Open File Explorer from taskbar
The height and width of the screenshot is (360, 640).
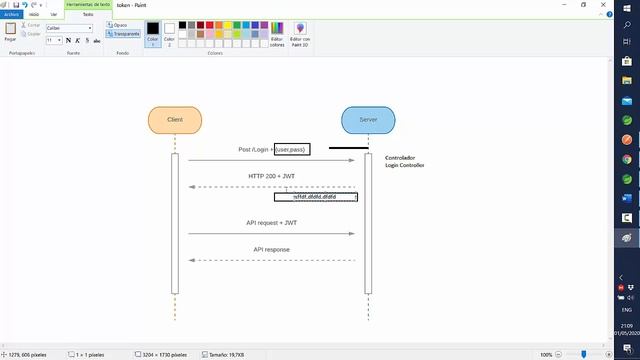(627, 80)
